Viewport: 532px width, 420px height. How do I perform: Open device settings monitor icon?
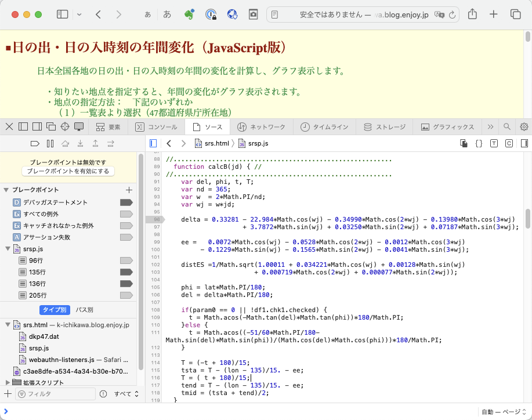tap(79, 126)
